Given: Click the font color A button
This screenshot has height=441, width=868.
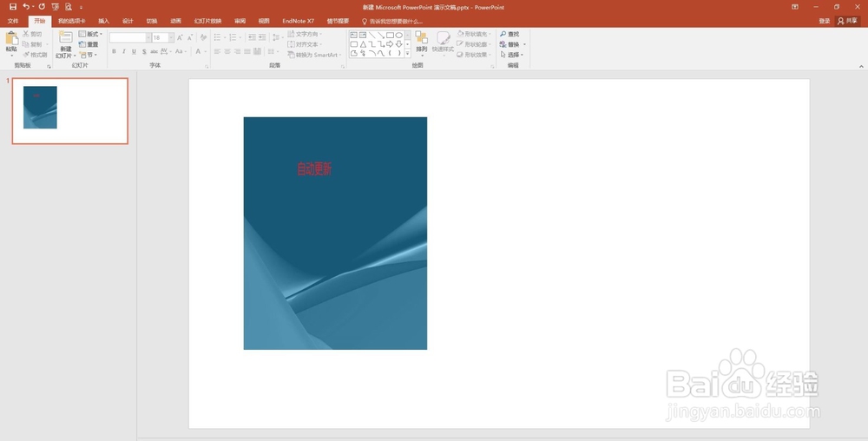Looking at the screenshot, I should pyautogui.click(x=198, y=51).
